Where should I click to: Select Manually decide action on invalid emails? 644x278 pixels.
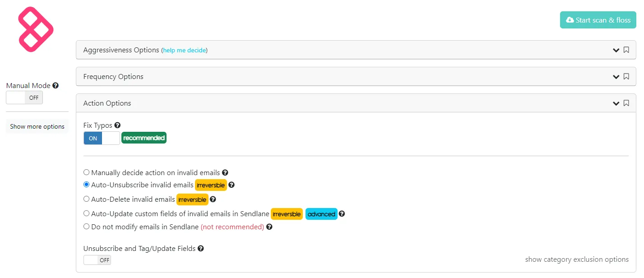87,172
